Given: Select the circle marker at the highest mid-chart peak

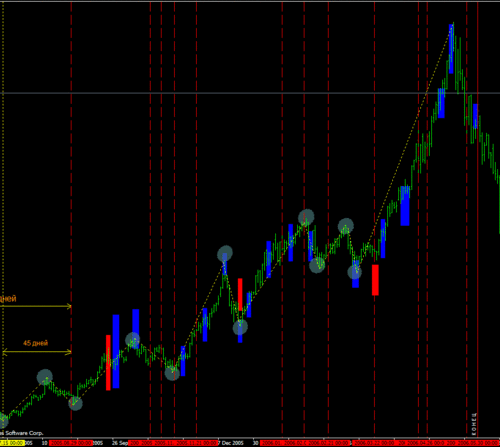Looking at the screenshot, I should click(x=306, y=217).
